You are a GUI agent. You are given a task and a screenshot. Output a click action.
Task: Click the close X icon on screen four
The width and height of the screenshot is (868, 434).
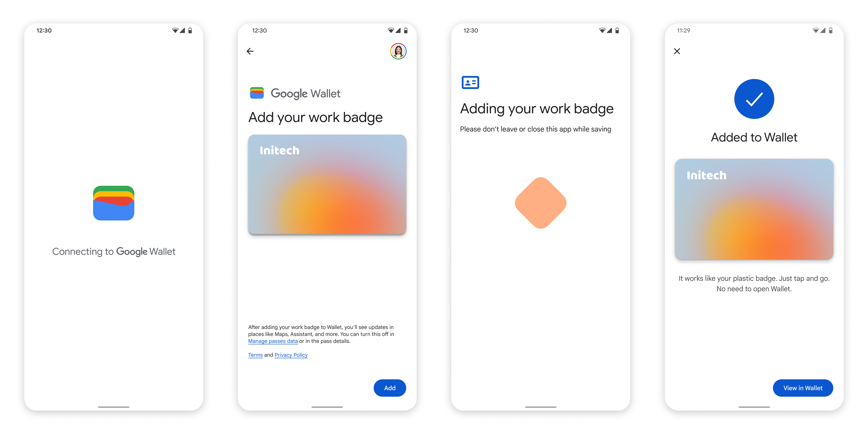pyautogui.click(x=677, y=51)
